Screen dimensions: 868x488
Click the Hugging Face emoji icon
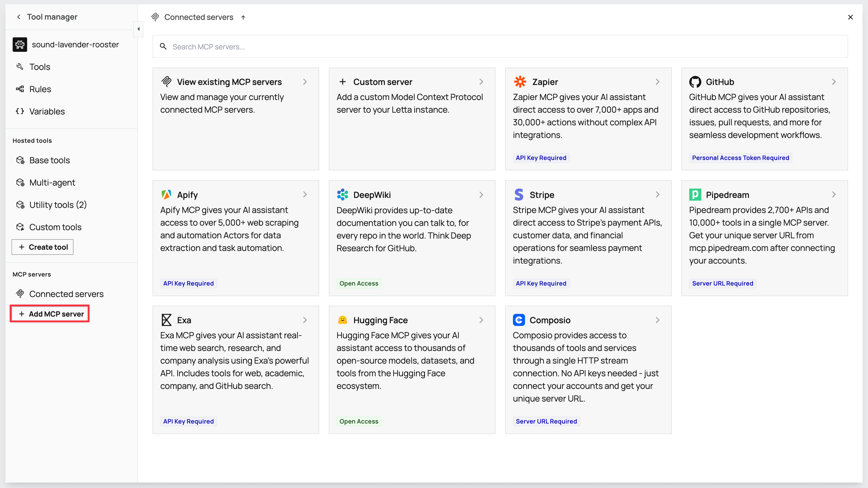(343, 320)
